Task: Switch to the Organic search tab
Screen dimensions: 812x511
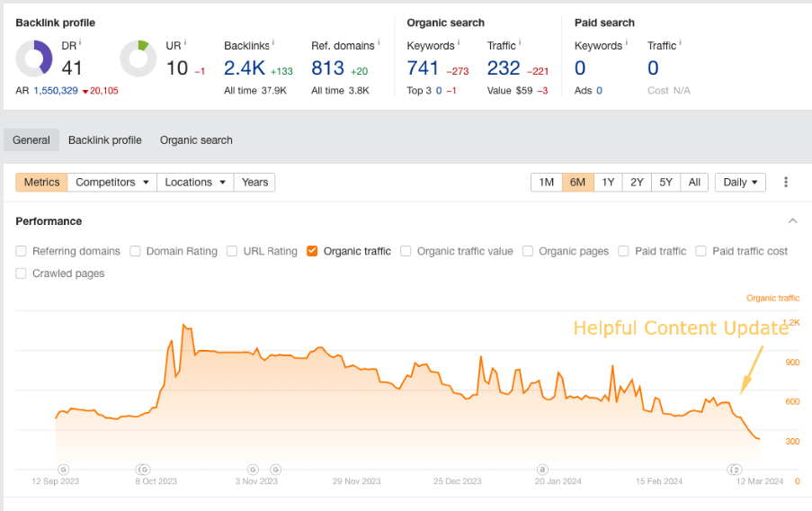Action: coord(196,140)
